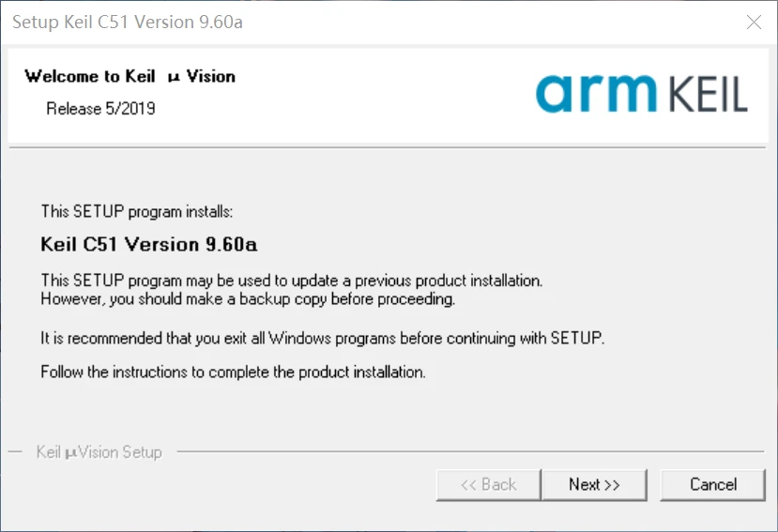The height and width of the screenshot is (532, 778).
Task: Click the word "Vision" in the welcome heading
Action: (x=211, y=76)
